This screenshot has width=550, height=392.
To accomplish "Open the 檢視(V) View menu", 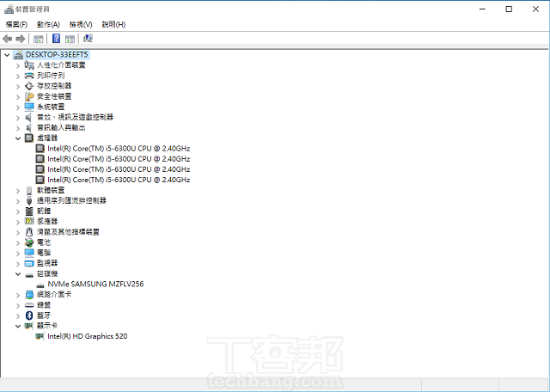I will (82, 24).
